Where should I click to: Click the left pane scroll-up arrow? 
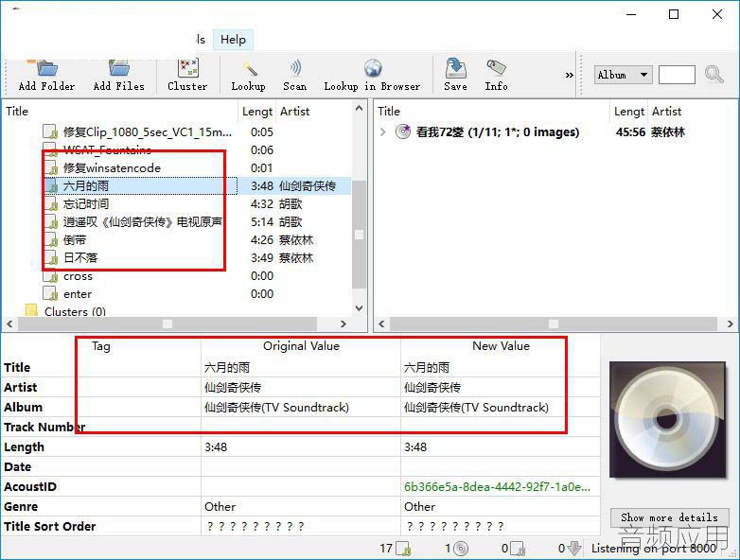pos(360,108)
